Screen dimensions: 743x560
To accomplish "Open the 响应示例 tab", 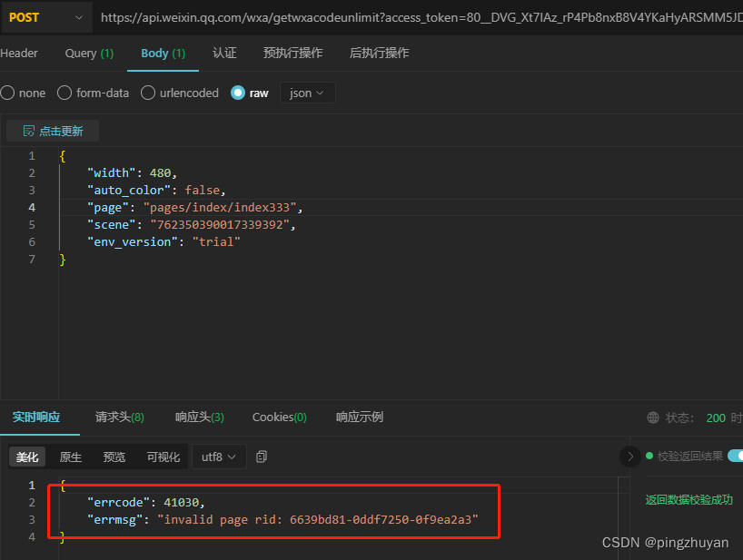I will point(360,417).
